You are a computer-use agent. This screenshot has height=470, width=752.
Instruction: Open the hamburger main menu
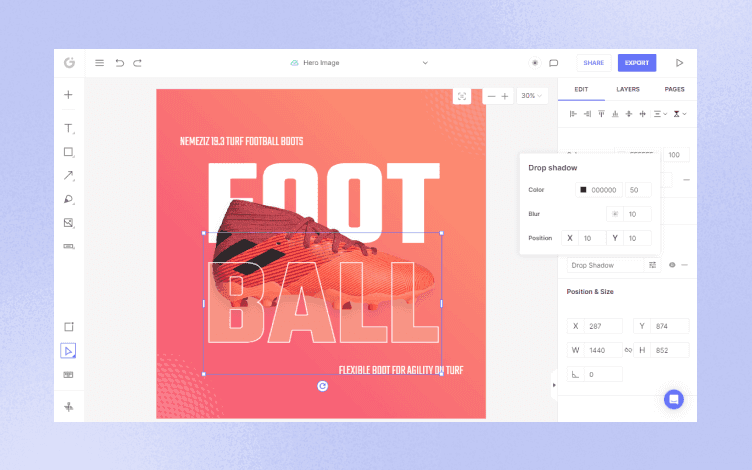pos(99,63)
